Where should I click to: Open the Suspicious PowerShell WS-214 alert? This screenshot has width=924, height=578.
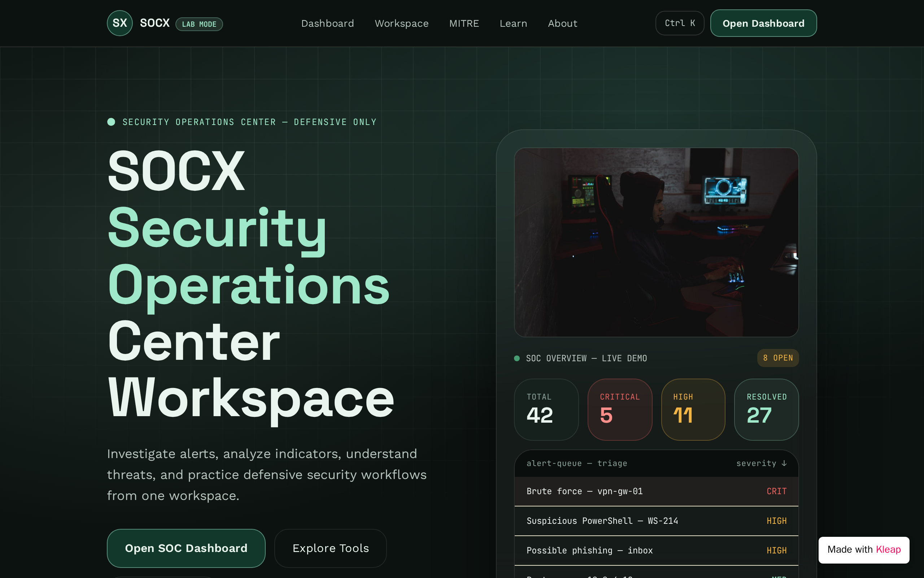point(656,521)
